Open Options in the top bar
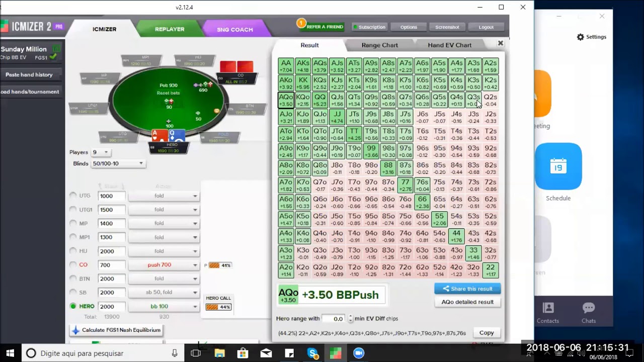644x362 pixels. click(x=409, y=27)
